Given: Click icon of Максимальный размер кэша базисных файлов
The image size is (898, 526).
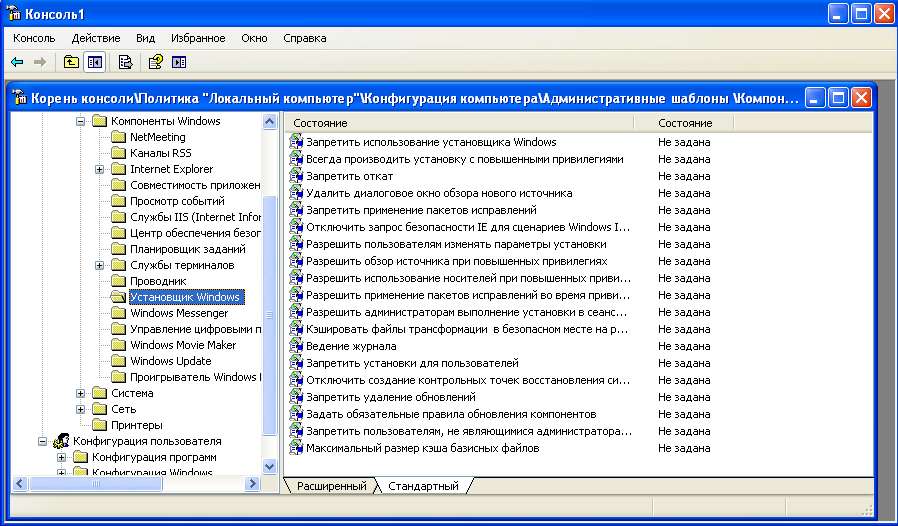Looking at the screenshot, I should (x=296, y=448).
